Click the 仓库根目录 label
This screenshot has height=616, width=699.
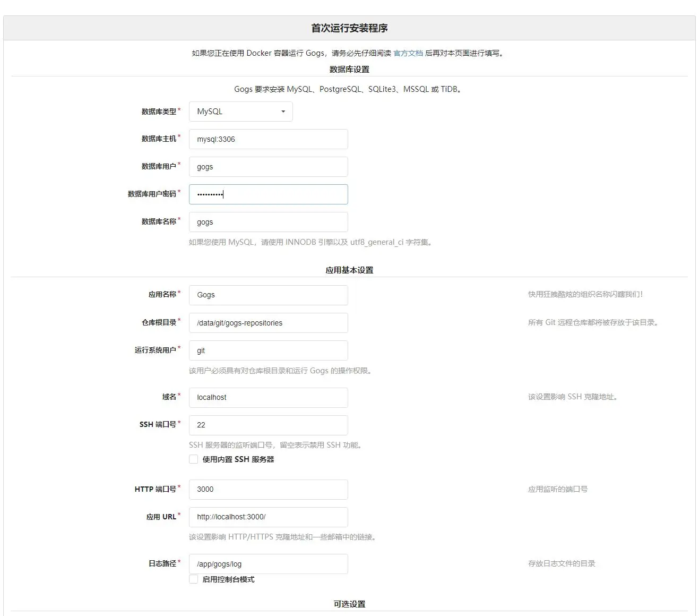[159, 322]
